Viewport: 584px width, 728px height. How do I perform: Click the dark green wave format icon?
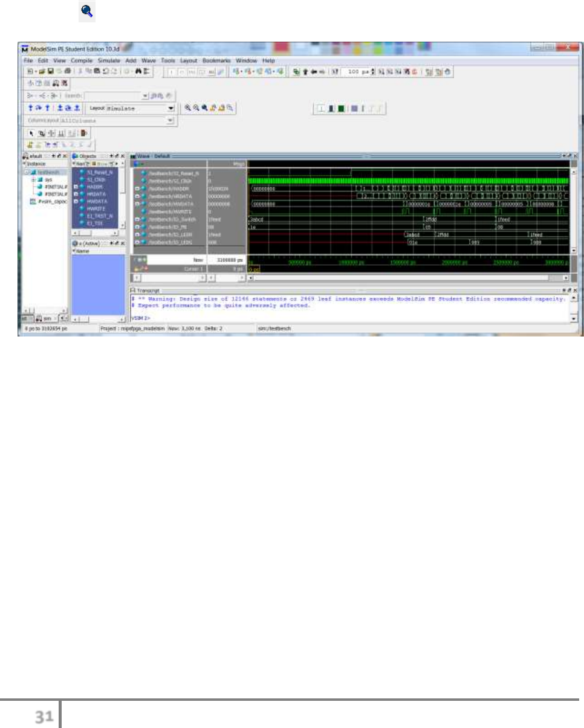click(341, 109)
